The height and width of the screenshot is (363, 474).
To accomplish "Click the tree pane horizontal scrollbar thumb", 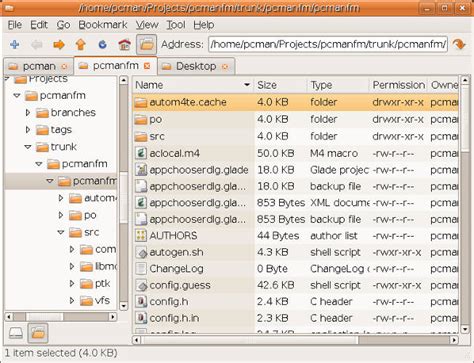I will coord(45,317).
